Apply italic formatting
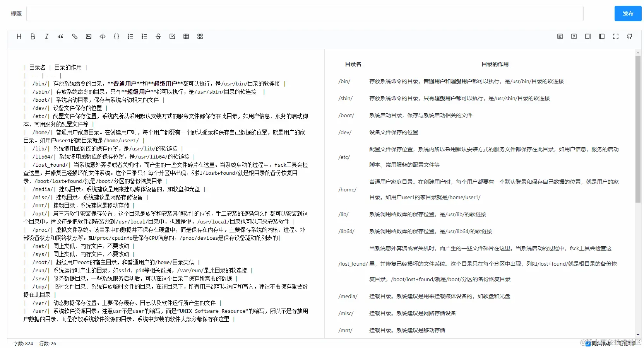 click(x=46, y=36)
